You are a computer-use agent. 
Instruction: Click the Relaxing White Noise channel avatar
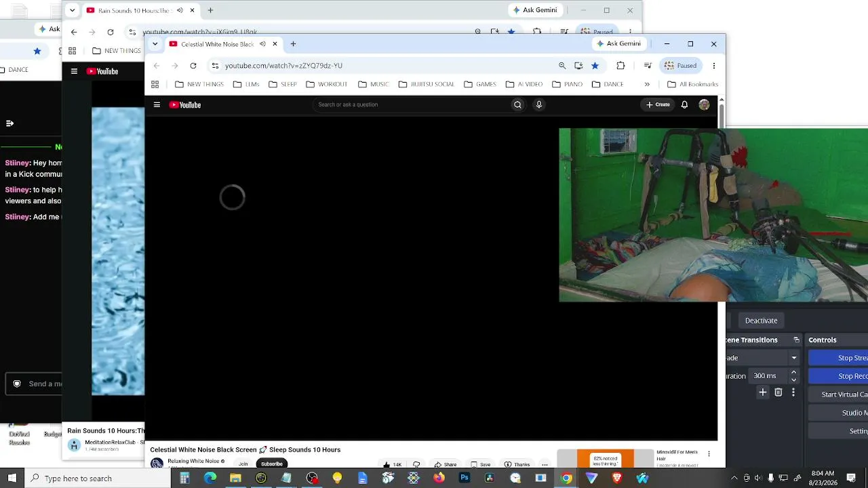tap(157, 464)
